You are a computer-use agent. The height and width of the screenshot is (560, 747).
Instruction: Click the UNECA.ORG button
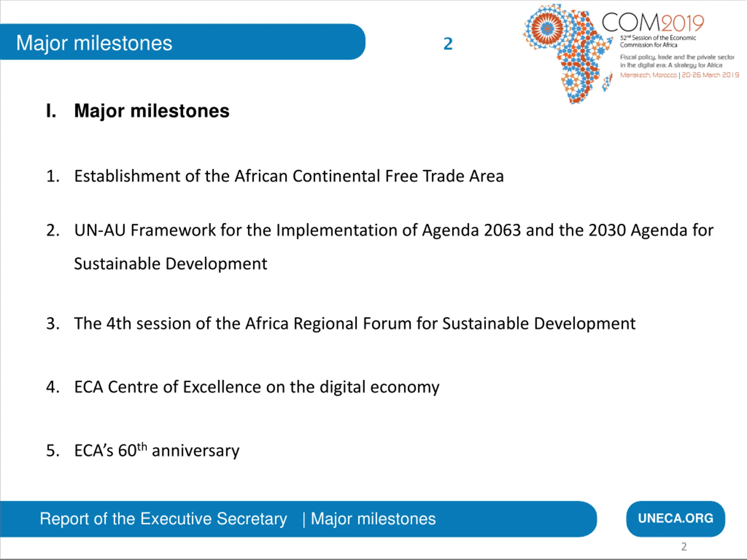tap(676, 519)
